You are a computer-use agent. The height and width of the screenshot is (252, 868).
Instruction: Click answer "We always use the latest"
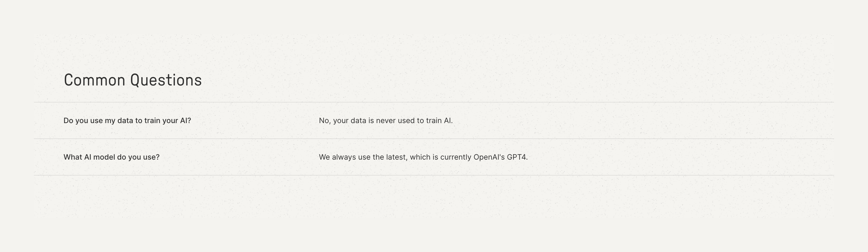423,157
